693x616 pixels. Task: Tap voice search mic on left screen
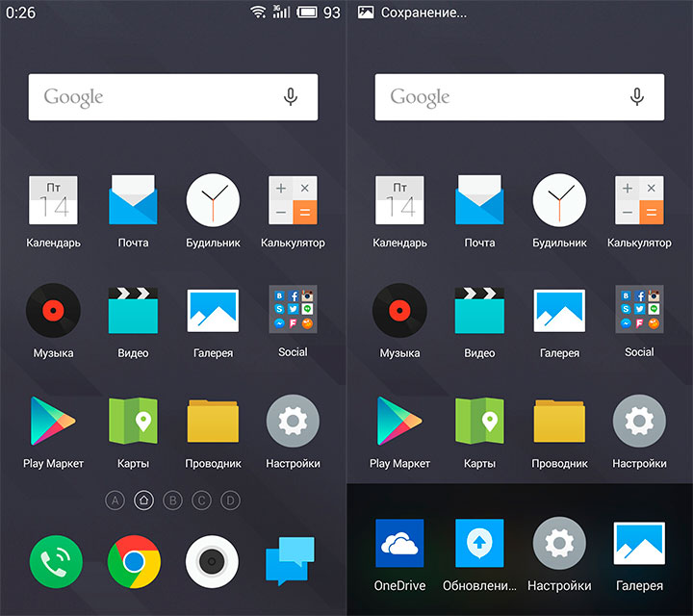pyautogui.click(x=291, y=96)
